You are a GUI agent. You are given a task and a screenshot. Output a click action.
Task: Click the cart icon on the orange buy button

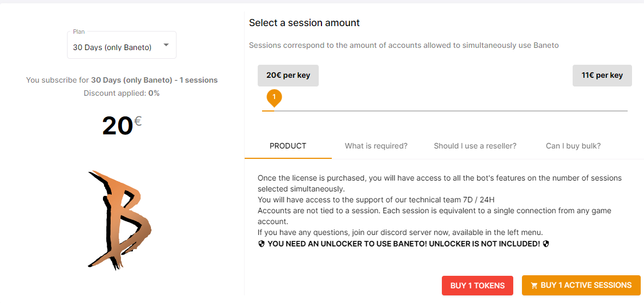(534, 286)
